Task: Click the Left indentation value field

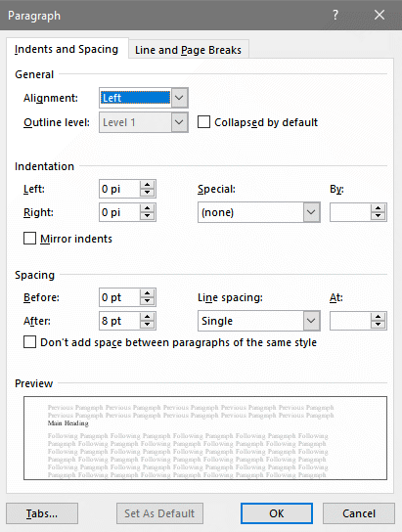Action: [x=119, y=189]
